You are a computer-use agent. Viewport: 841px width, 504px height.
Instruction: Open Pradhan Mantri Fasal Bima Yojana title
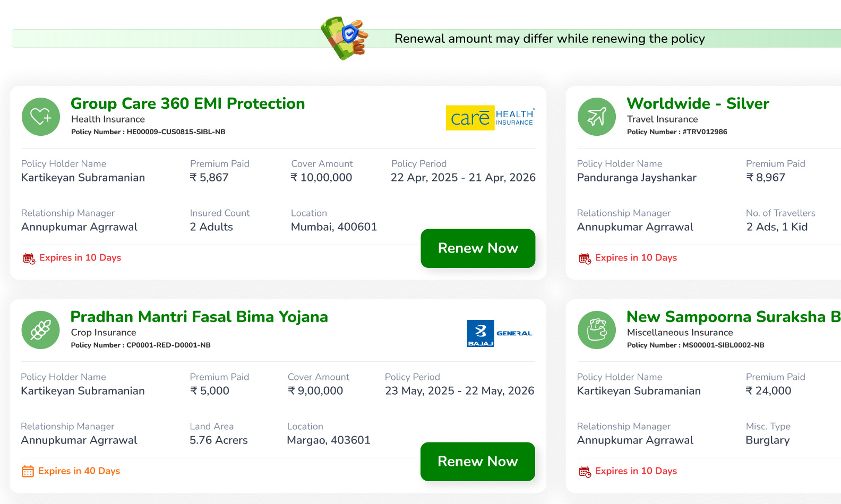point(199,317)
